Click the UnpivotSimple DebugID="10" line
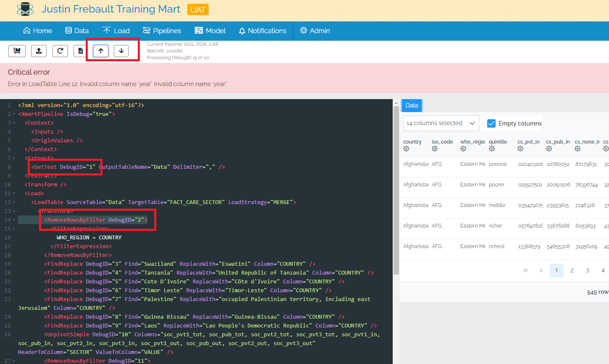The width and height of the screenshot is (609, 364). [199, 343]
